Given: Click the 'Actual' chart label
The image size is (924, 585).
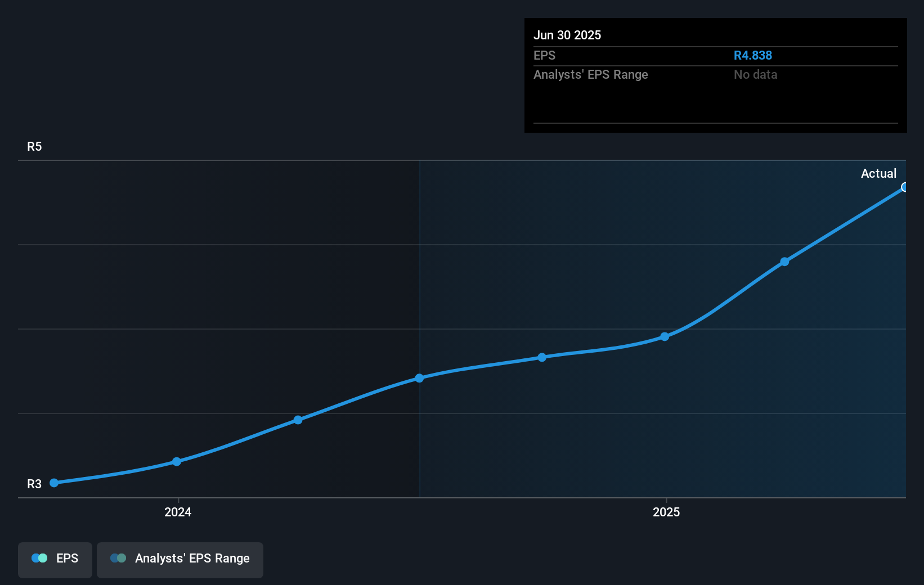Looking at the screenshot, I should (x=878, y=173).
